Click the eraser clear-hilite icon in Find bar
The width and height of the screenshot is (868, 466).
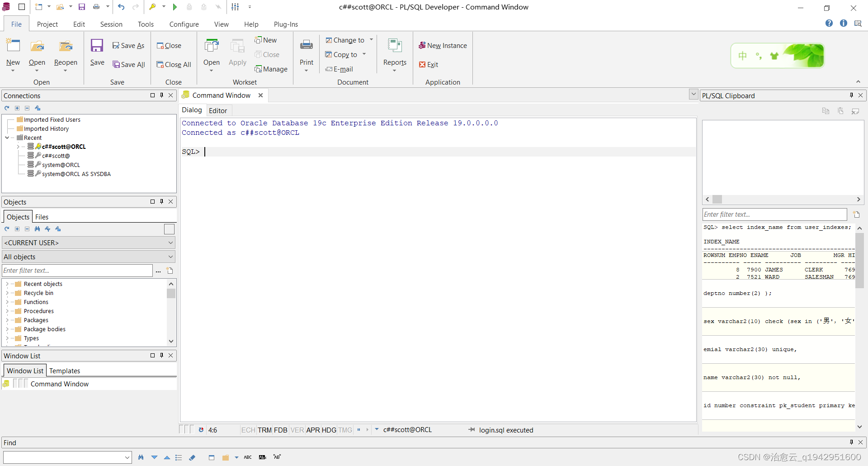193,457
